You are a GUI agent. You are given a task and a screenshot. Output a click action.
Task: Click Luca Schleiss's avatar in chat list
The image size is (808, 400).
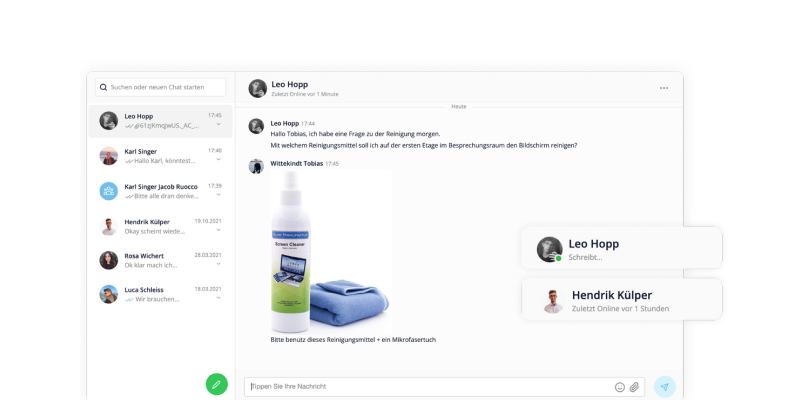pyautogui.click(x=109, y=294)
